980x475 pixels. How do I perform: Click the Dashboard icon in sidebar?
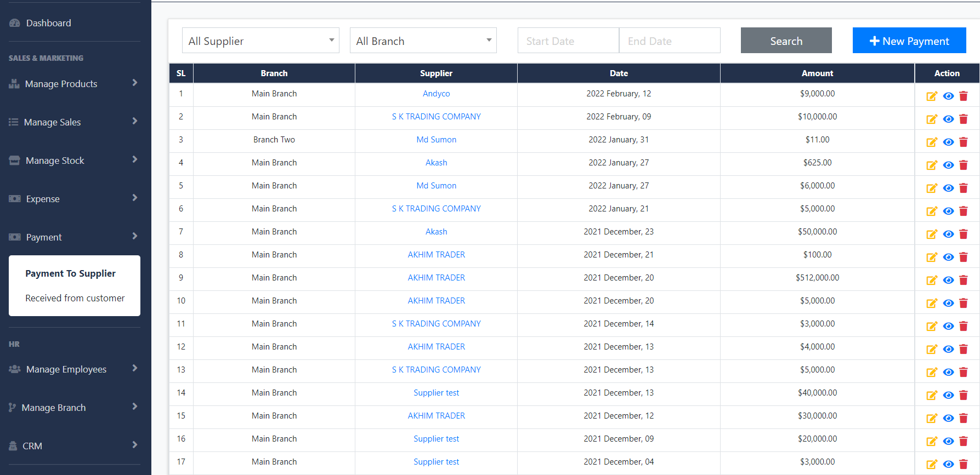(x=15, y=23)
